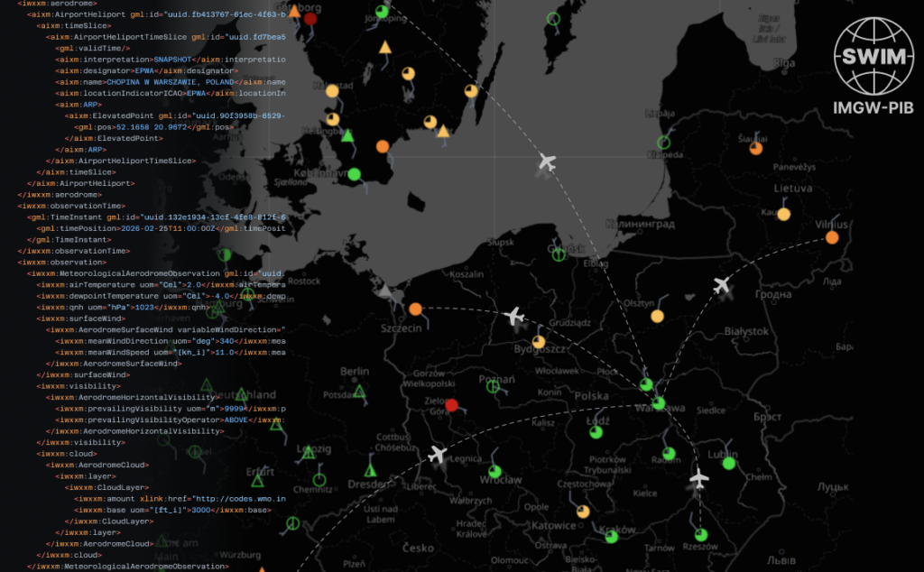924x572 pixels.
Task: Select the yellow marker at Kaunas
Action: click(784, 215)
